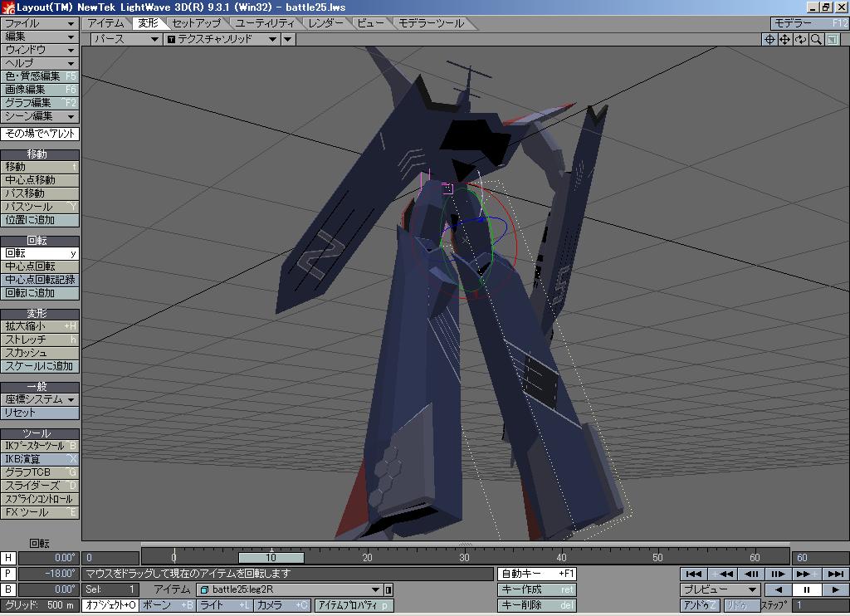Screen dimensions: 850x616
Task: Switch to the レンダー (Render) tab
Action: point(326,23)
